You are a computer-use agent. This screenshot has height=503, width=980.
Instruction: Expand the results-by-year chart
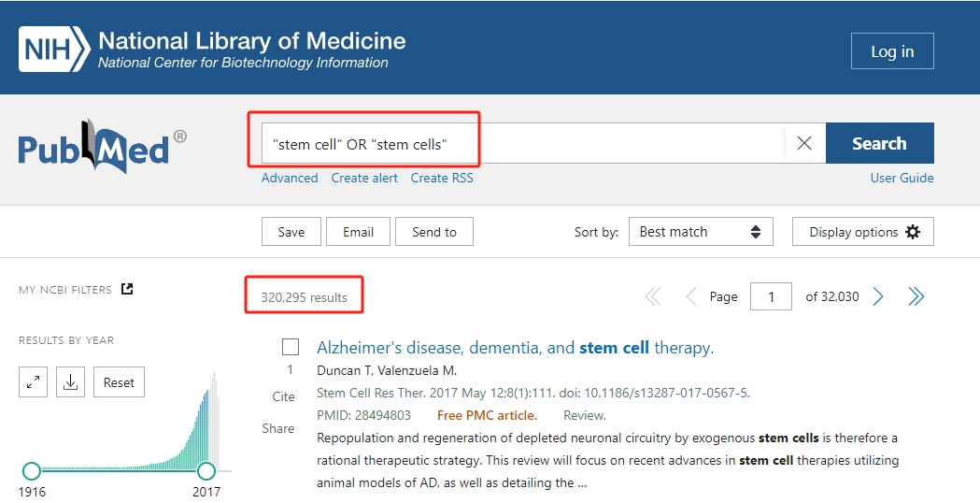pyautogui.click(x=34, y=381)
